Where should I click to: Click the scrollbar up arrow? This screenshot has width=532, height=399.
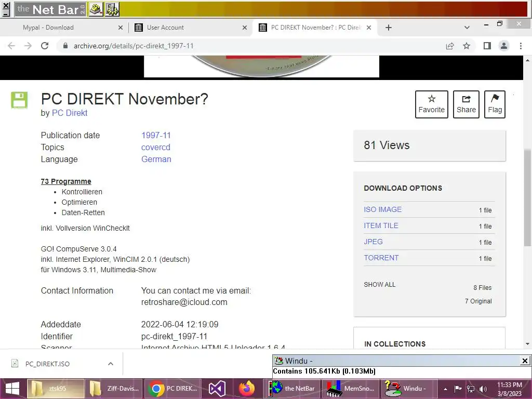pos(527,60)
